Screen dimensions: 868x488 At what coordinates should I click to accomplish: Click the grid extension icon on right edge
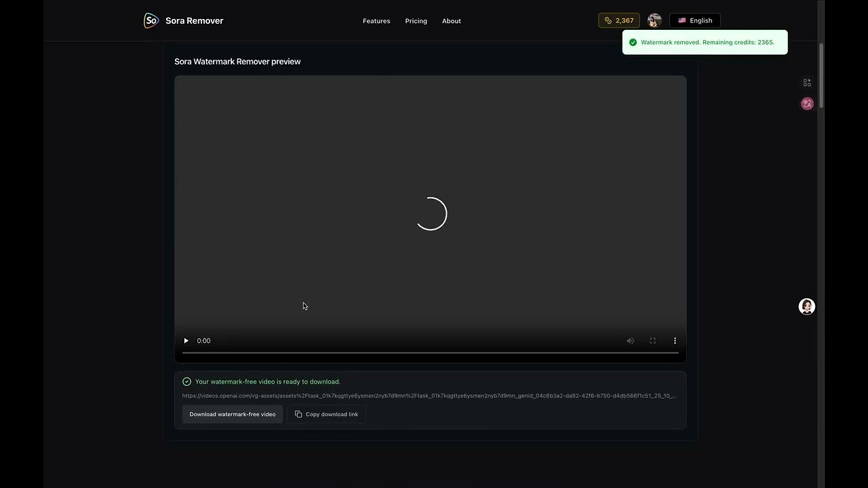point(807,83)
